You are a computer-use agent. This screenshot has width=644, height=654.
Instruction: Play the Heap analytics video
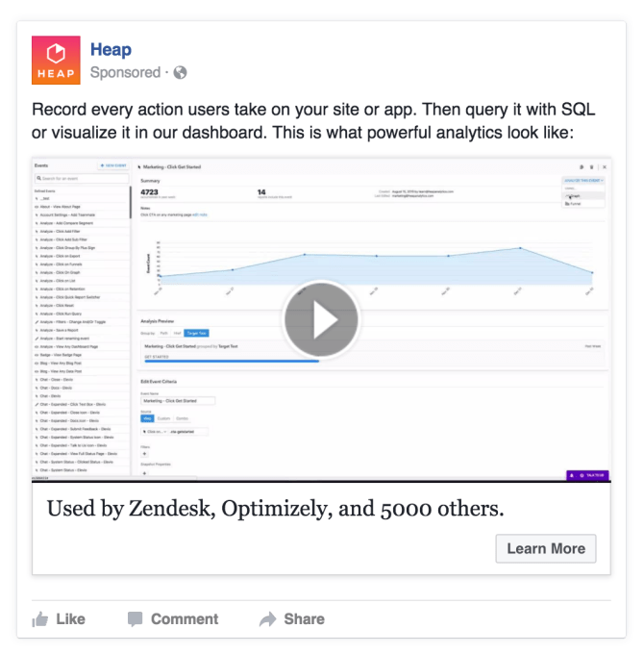pos(321,319)
